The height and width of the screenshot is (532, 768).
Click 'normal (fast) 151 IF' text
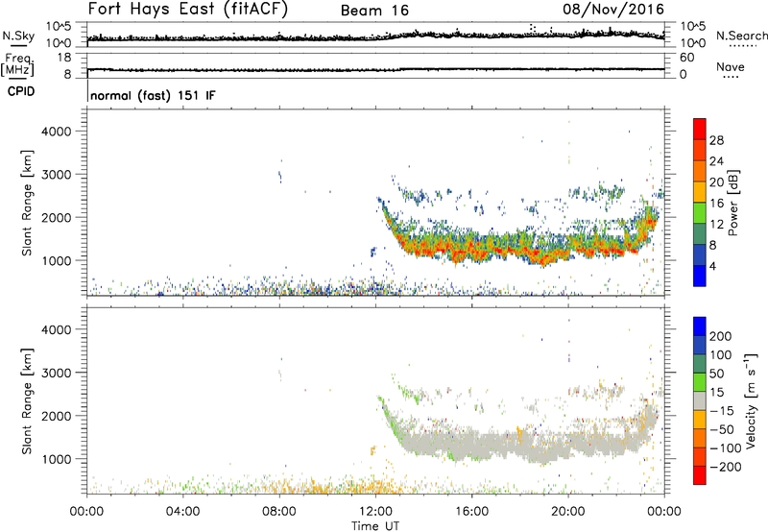click(153, 95)
